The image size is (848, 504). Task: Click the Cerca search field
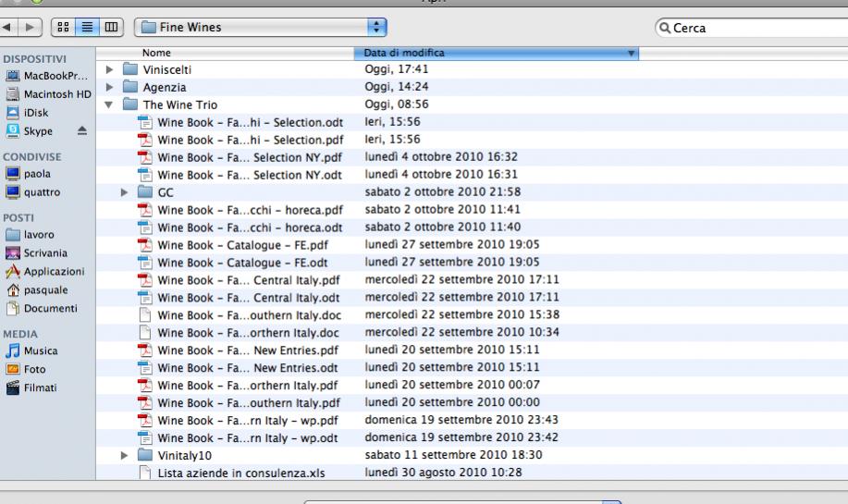coord(752,28)
